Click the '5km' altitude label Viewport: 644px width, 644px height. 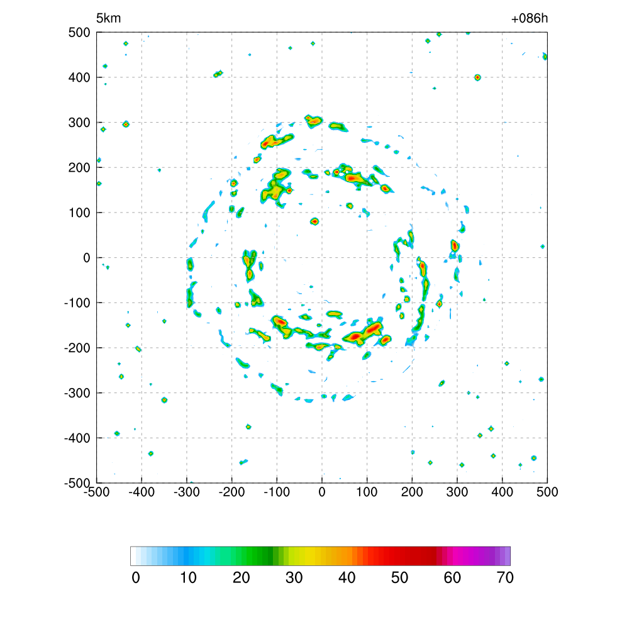coord(108,18)
